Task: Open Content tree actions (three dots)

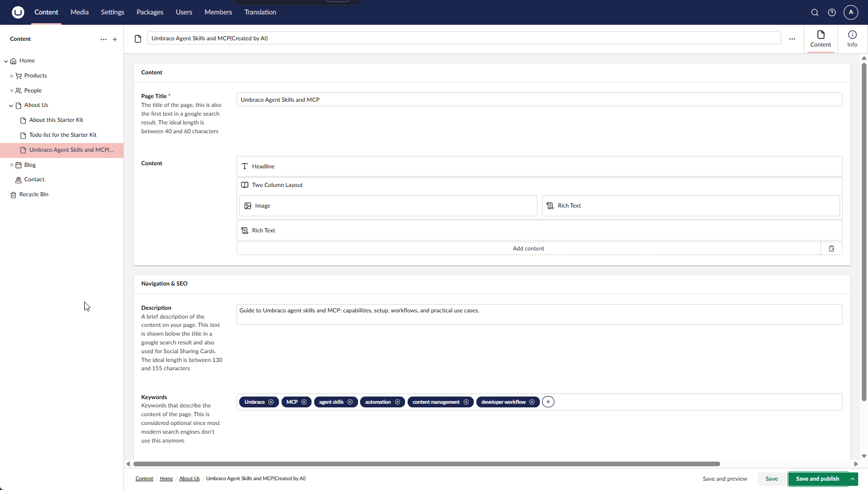Action: pyautogui.click(x=103, y=39)
